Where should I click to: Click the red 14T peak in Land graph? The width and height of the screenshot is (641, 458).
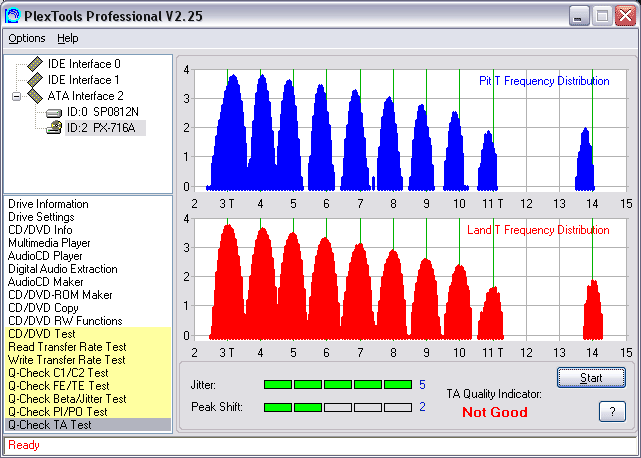coord(593,313)
